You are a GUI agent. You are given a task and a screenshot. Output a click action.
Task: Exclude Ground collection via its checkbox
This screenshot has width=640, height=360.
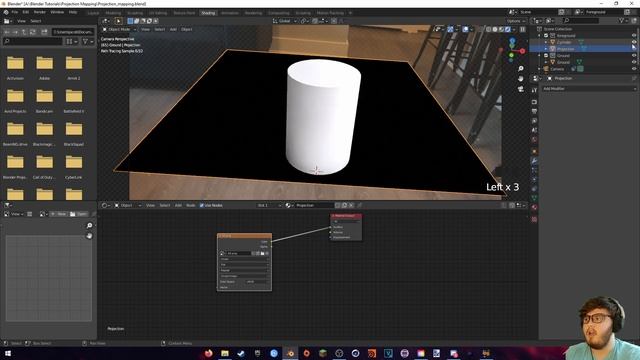pos(546,56)
